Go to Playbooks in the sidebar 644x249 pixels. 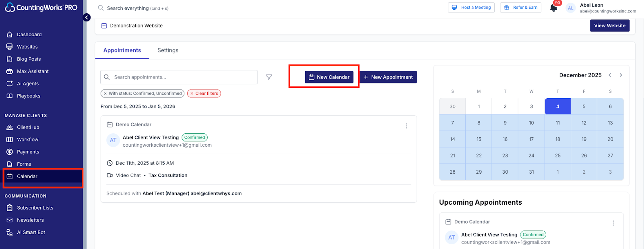coord(28,96)
